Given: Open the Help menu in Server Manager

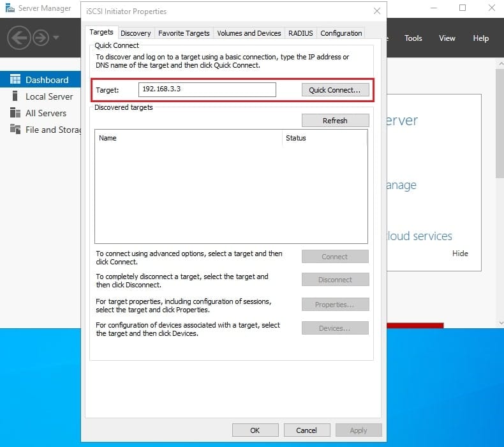Looking at the screenshot, I should [481, 38].
